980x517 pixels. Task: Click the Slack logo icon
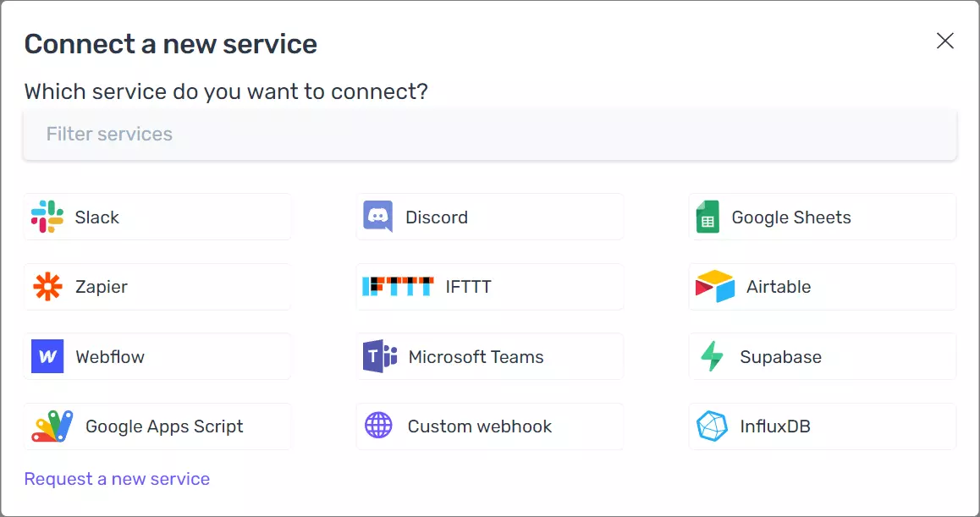tap(47, 217)
